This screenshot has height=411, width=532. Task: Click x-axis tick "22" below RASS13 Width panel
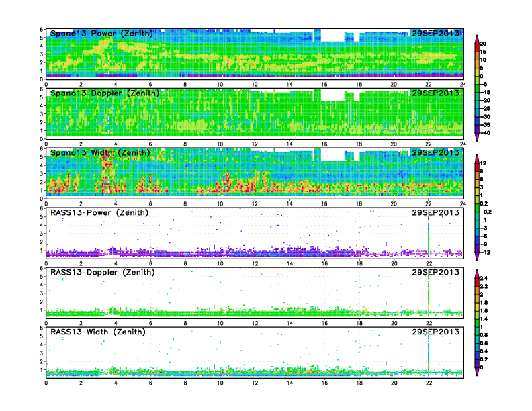429,383
